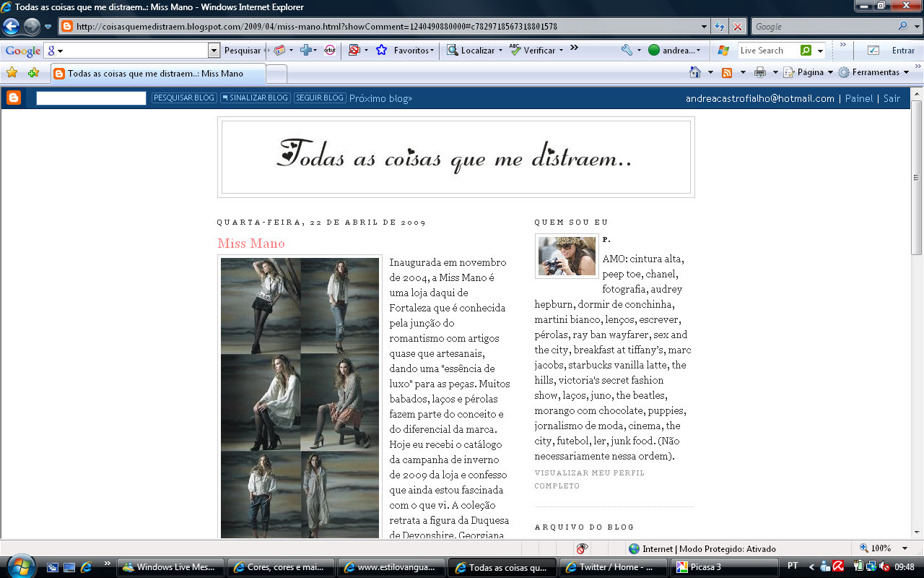
Task: Click the Internet Explorer quick launch icon
Action: (x=86, y=567)
